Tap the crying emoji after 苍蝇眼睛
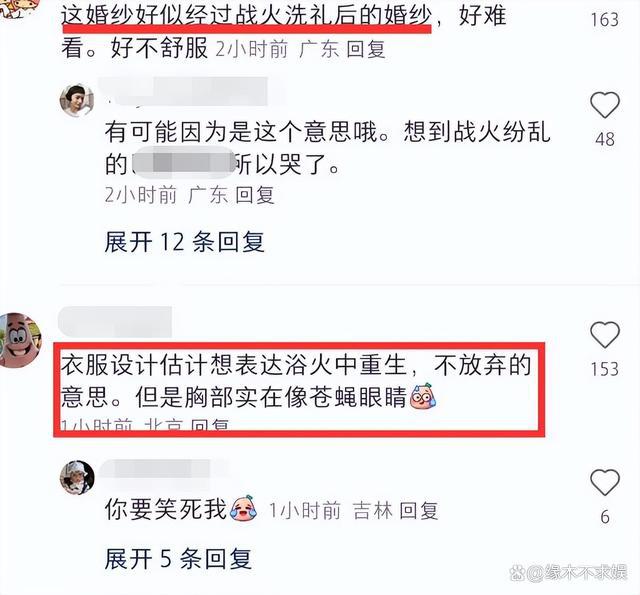Screen dimensions: 640x595 (423, 396)
